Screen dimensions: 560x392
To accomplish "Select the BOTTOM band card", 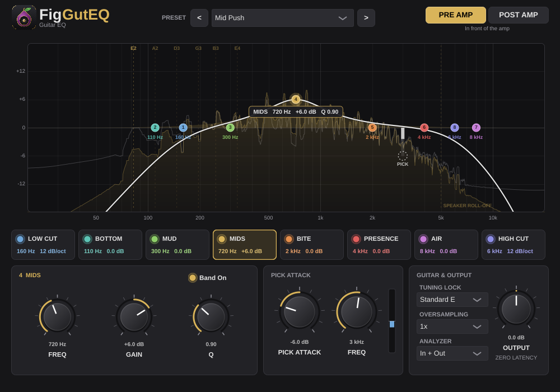I will (110, 245).
